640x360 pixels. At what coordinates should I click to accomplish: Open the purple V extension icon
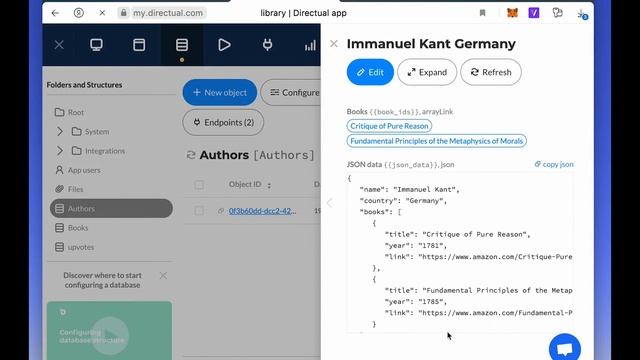click(x=534, y=13)
